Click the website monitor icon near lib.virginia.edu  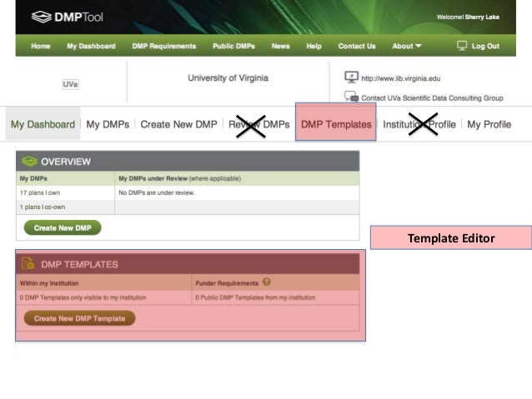[x=351, y=77]
